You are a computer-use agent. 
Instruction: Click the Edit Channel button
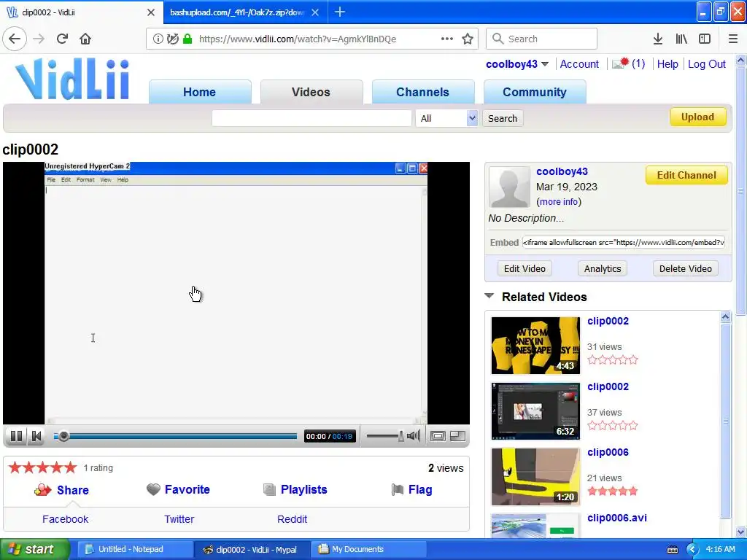[x=686, y=175]
